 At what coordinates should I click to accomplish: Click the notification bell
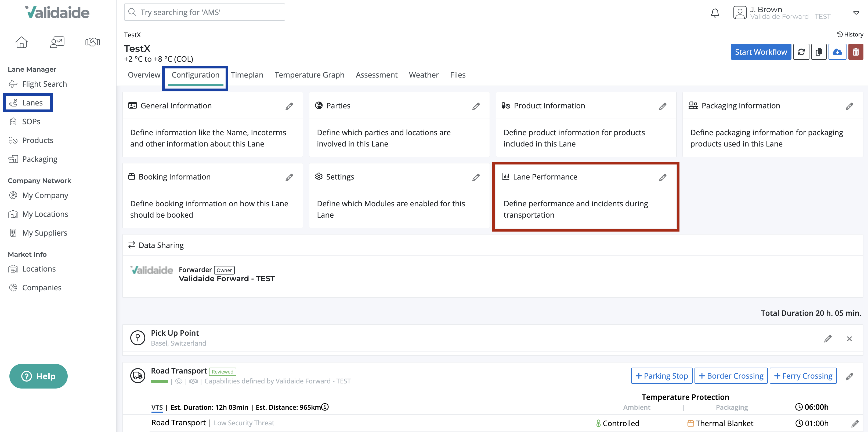715,12
